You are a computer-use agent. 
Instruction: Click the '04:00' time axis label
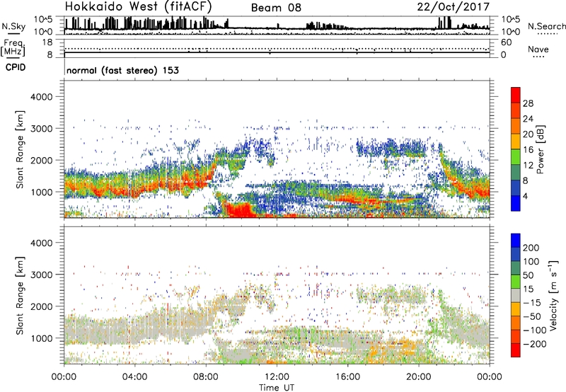pyautogui.click(x=135, y=377)
